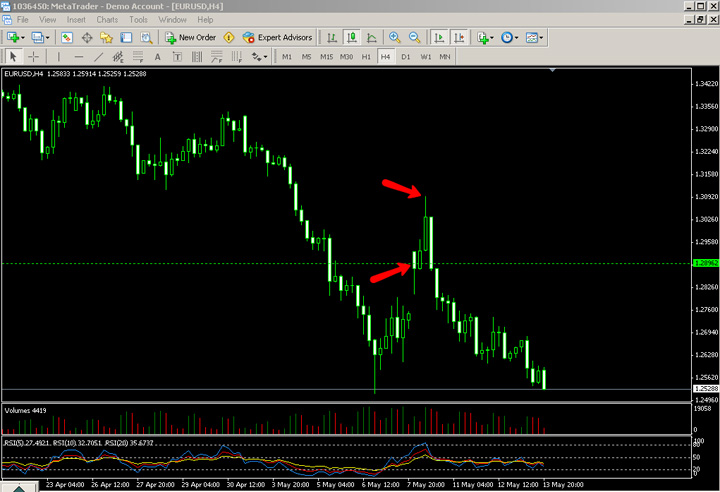Screen dimensions: 720x492
Task: Select the Text 'A' tool
Action: pos(158,57)
